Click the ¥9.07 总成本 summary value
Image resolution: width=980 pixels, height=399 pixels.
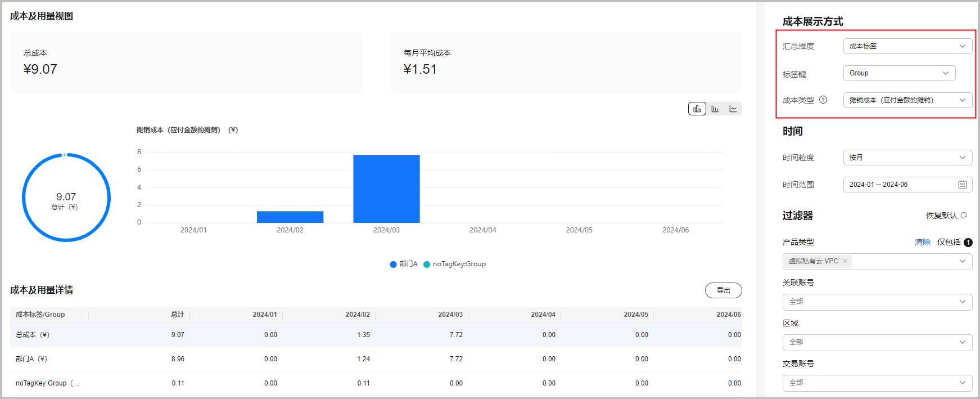[x=40, y=69]
